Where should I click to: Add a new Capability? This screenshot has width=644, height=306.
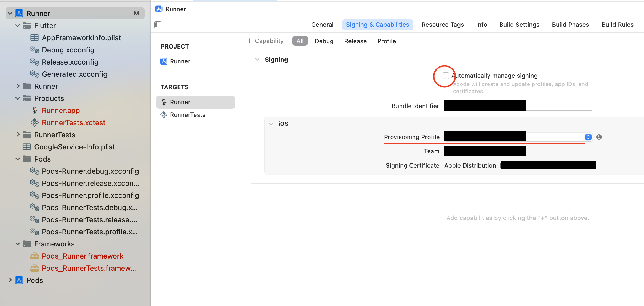tap(265, 41)
